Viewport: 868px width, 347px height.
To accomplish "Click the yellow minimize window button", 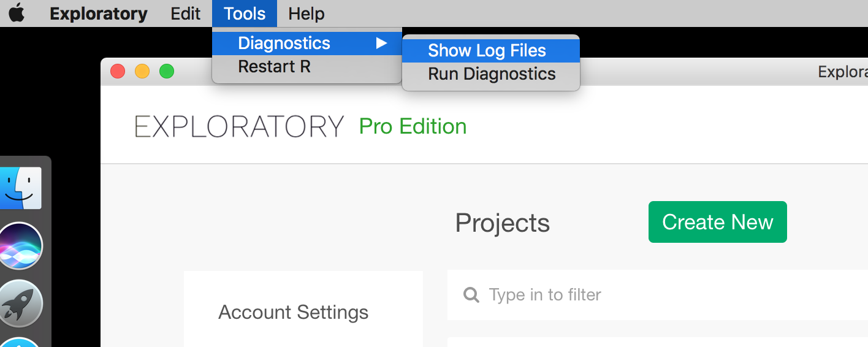I will [142, 71].
